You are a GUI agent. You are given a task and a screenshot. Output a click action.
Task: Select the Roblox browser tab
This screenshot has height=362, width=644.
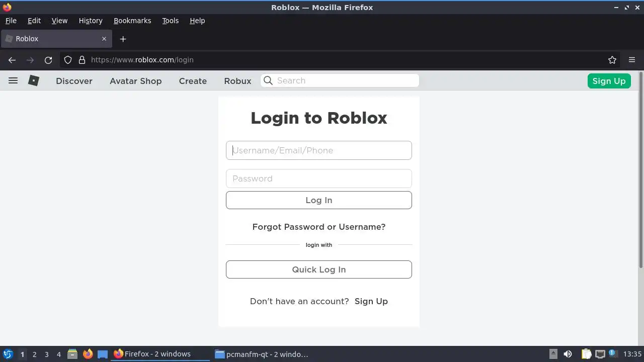55,39
